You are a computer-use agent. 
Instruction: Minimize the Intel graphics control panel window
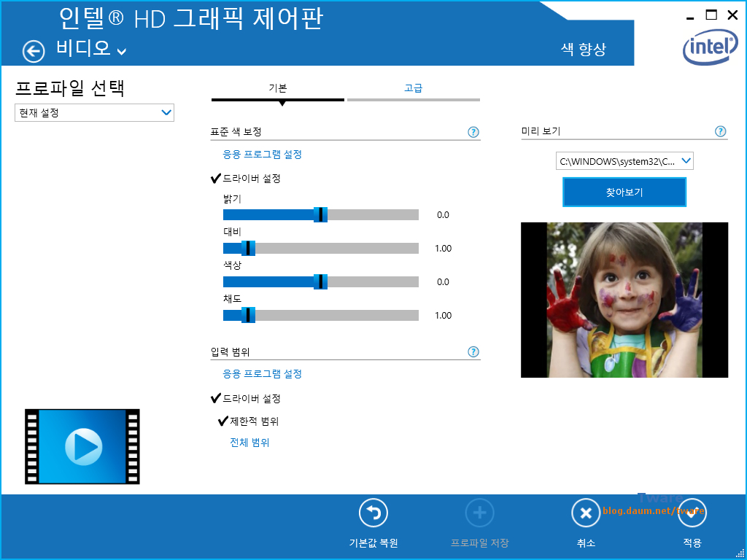690,18
